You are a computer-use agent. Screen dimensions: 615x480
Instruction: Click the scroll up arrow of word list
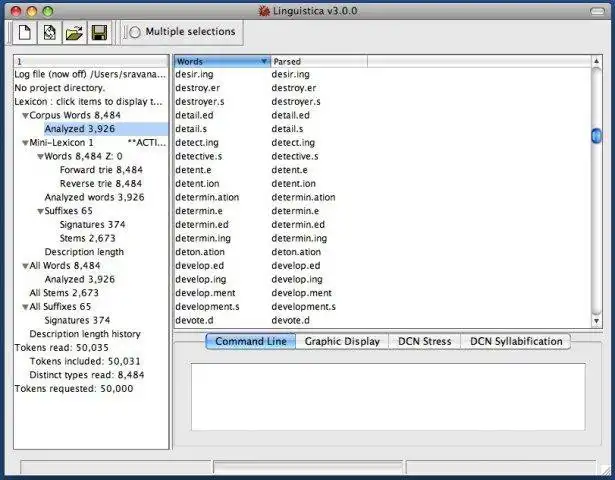pyautogui.click(x=596, y=61)
